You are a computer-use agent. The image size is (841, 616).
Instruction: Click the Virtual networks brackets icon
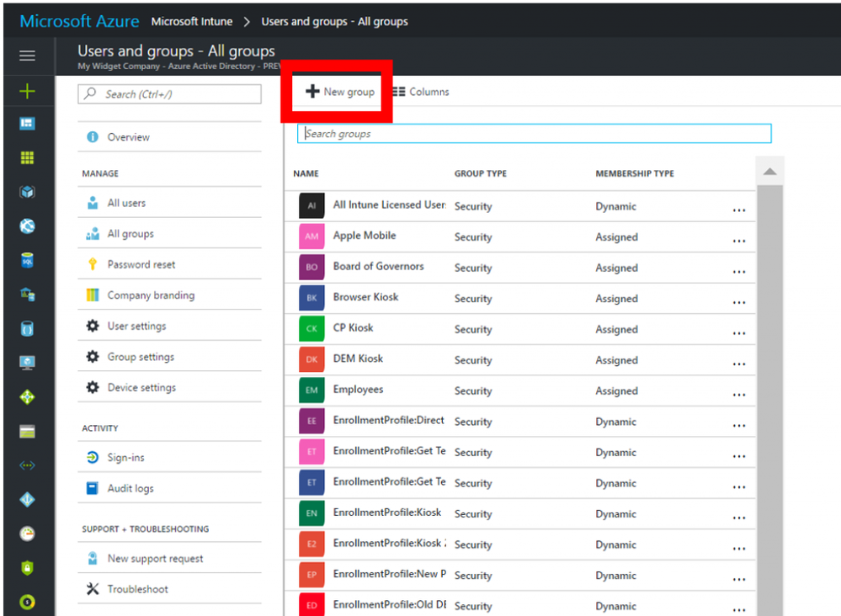(x=27, y=465)
